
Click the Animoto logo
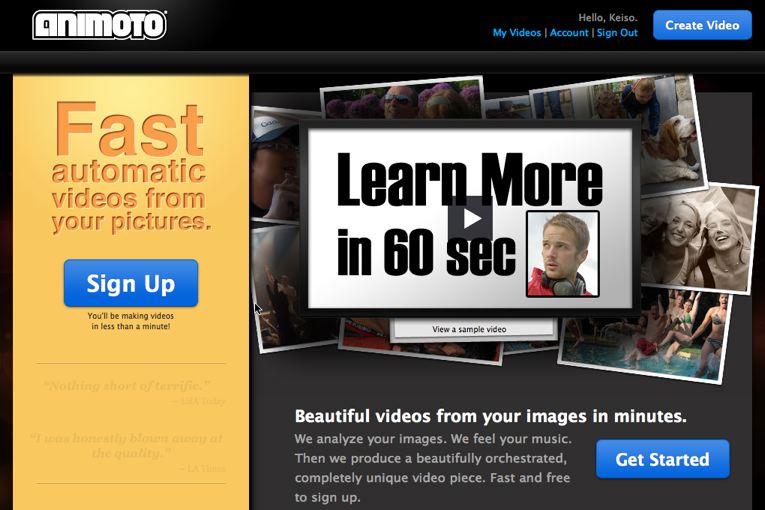[x=99, y=25]
